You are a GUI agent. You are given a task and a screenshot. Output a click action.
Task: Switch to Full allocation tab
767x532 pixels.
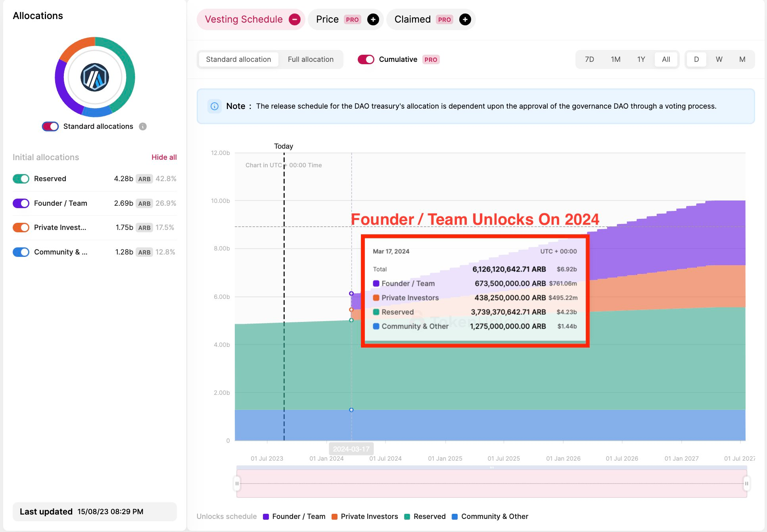[x=311, y=59]
